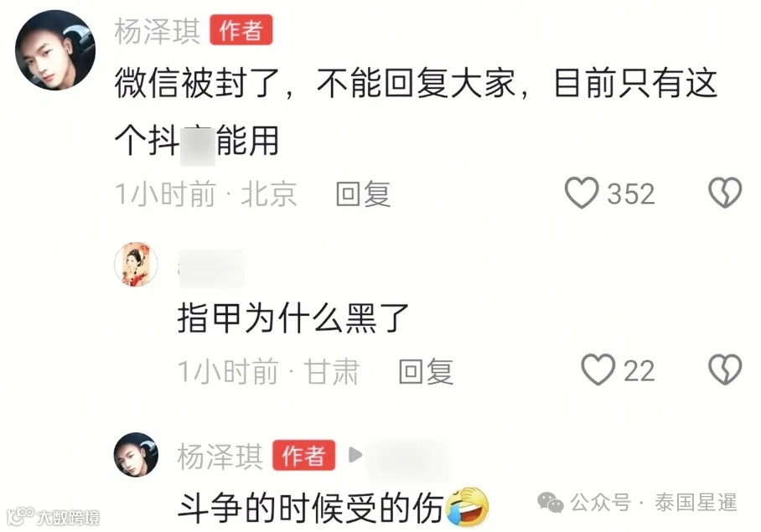Dislike the comment from 甘肃
Image resolution: width=761 pixels, height=532 pixels.
click(725, 370)
